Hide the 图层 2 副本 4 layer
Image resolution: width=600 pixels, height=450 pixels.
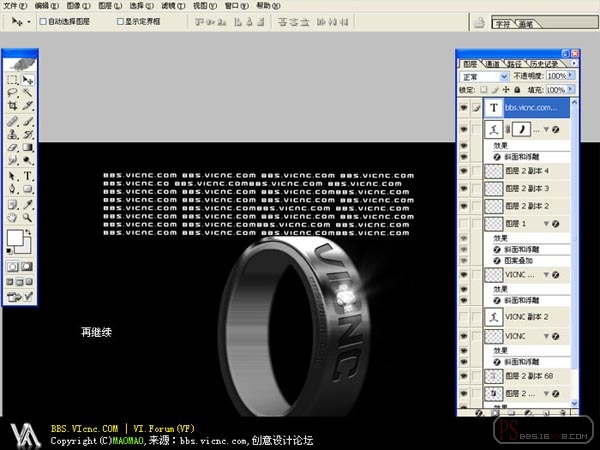[x=464, y=171]
